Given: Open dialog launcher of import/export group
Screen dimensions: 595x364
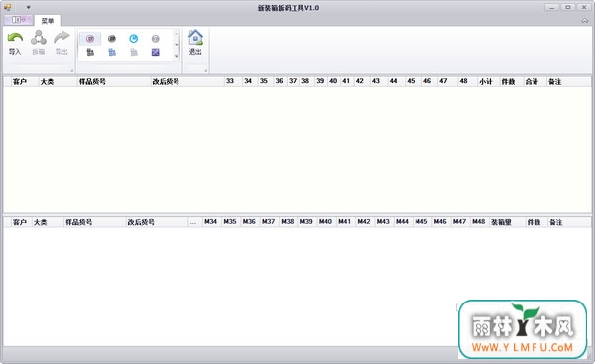Looking at the screenshot, I should click(71, 70).
